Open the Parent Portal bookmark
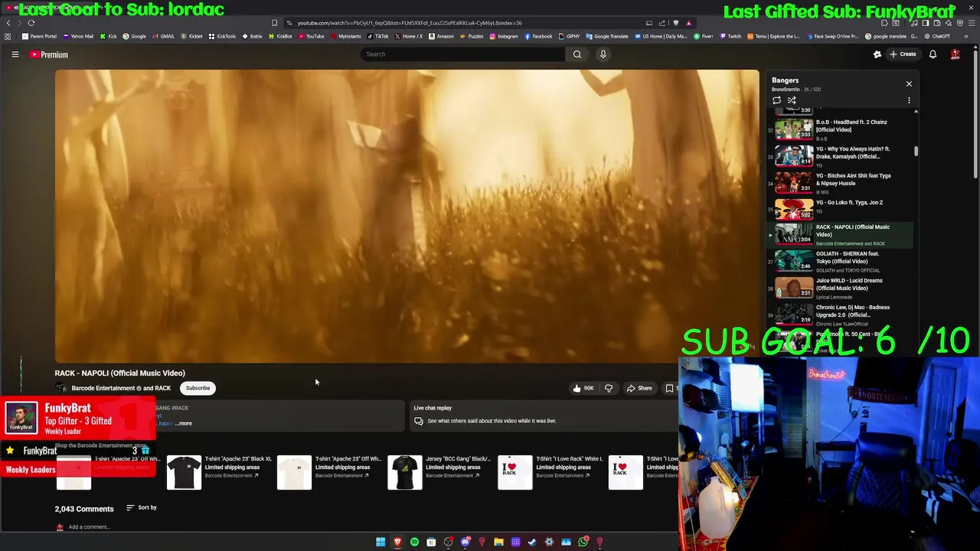This screenshot has width=980, height=551. 40,36
